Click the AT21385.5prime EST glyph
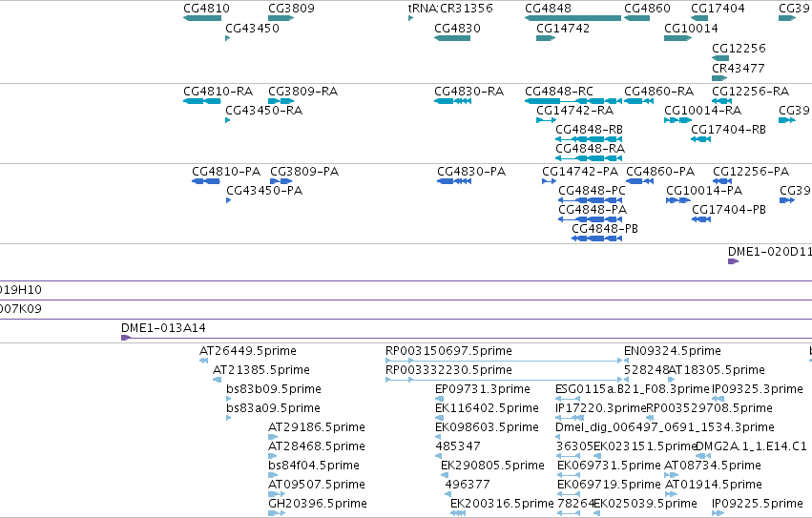The image size is (812, 518). click(x=217, y=381)
